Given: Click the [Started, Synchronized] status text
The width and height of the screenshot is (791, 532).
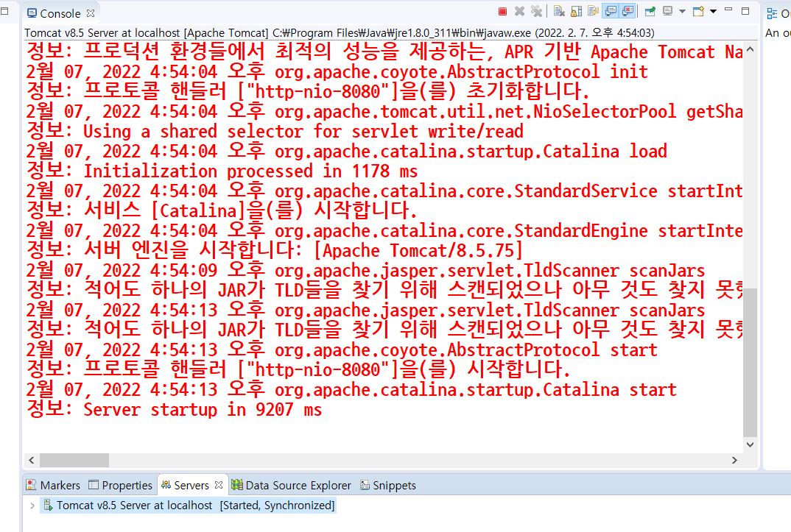Looking at the screenshot, I should (277, 506).
